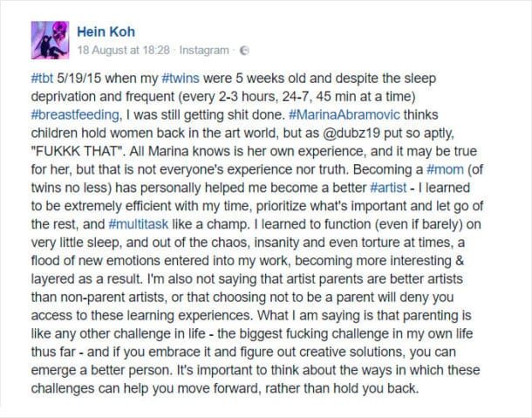Click the Instagram source link
532x418 pixels.
point(208,50)
